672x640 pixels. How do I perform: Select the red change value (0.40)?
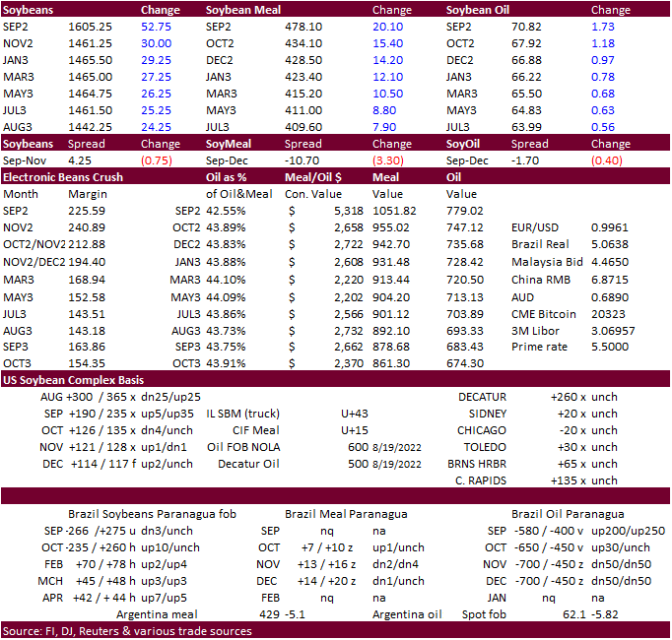point(606,160)
